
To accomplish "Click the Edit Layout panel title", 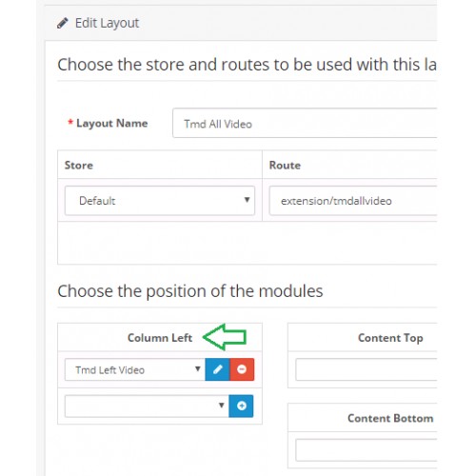I will (107, 23).
